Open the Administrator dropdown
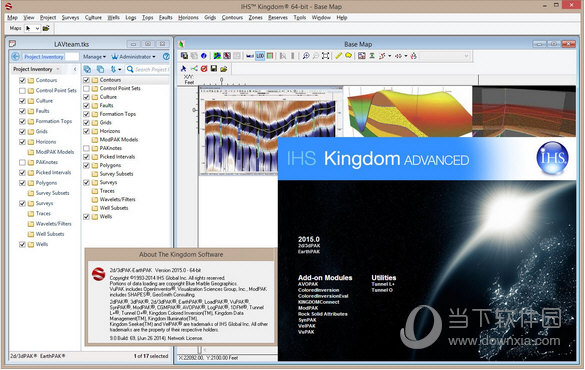585x370 pixels. [x=134, y=57]
